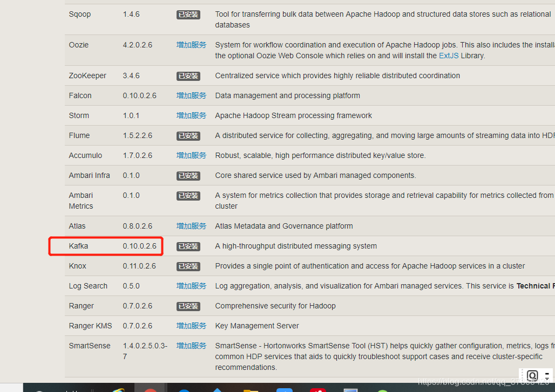Select the SmartSense service name
Viewport: 555px width, 392px height.
90,346
